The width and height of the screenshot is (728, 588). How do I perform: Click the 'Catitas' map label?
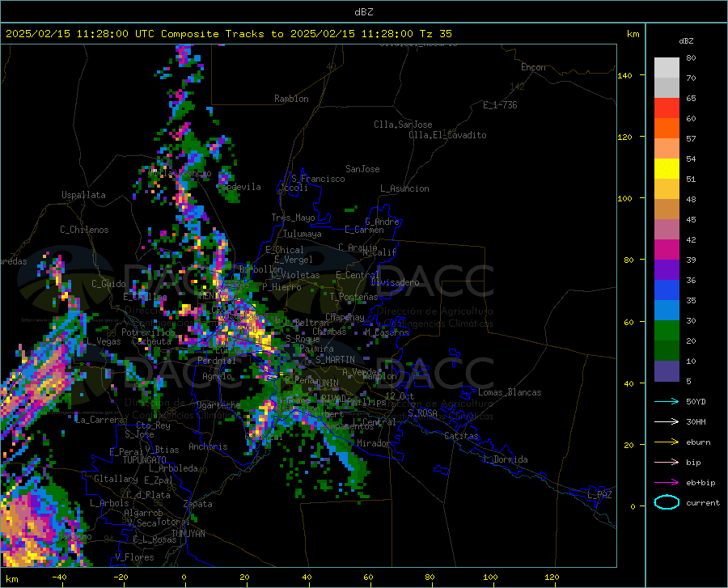click(461, 436)
